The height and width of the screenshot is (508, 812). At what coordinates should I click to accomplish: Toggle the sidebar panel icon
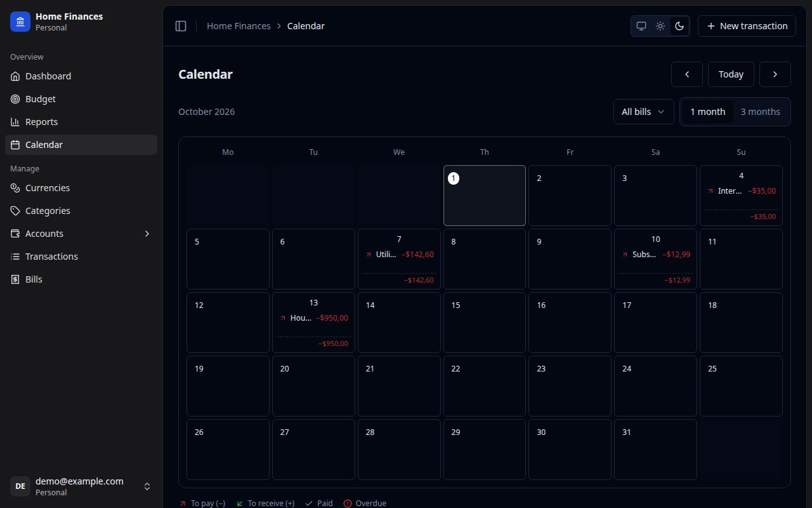pyautogui.click(x=181, y=26)
